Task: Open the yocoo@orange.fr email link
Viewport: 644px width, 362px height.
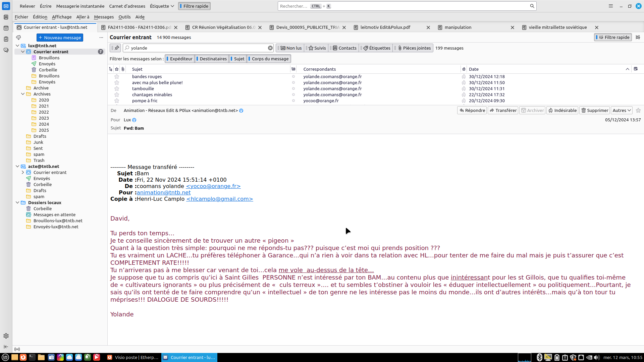Action: [213, 186]
